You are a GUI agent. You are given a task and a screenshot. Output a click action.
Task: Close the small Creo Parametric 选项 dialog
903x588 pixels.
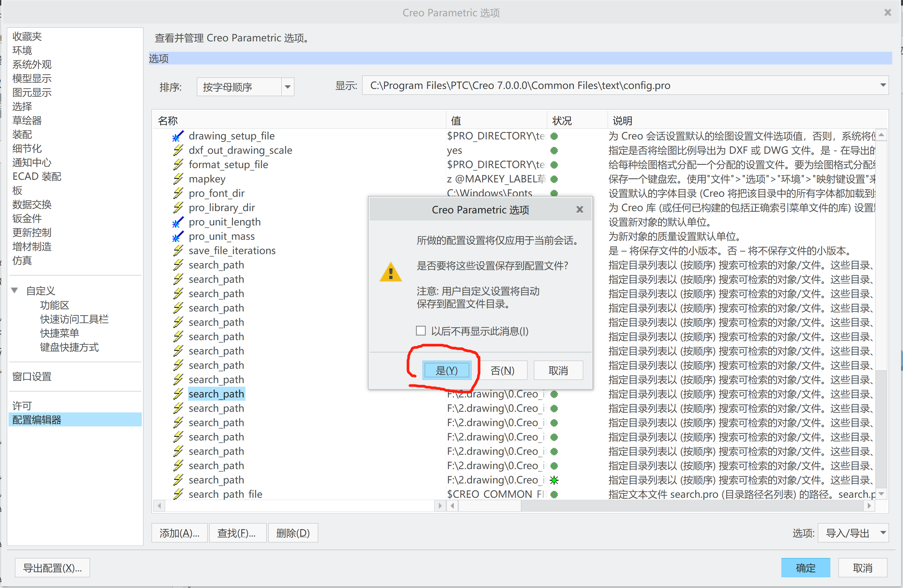point(579,209)
